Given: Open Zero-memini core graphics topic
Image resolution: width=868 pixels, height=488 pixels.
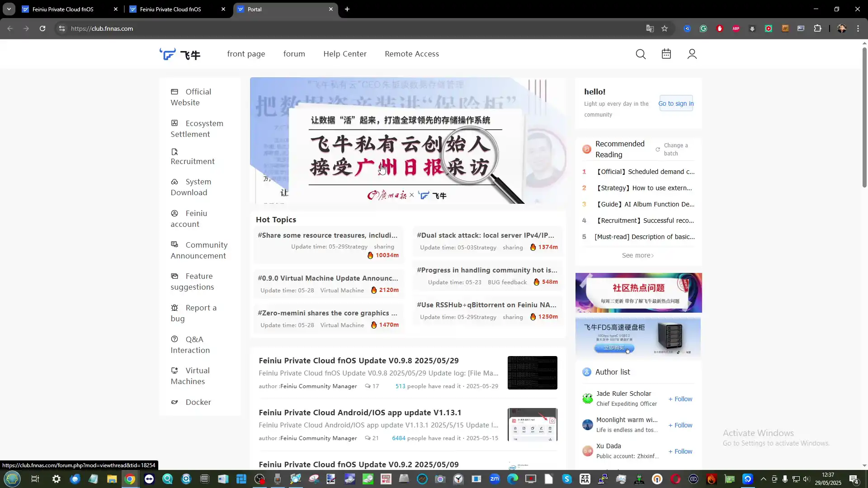Looking at the screenshot, I should [x=328, y=313].
